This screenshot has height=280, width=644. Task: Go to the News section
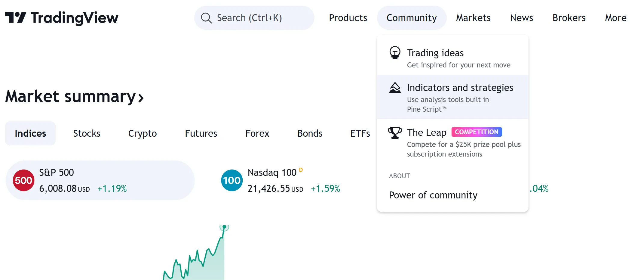[521, 18]
